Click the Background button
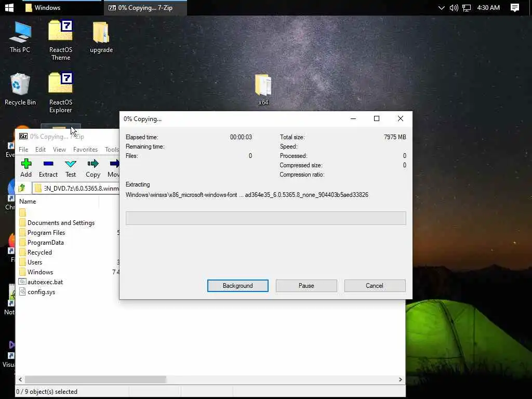Image resolution: width=532 pixels, height=399 pixels. (238, 286)
